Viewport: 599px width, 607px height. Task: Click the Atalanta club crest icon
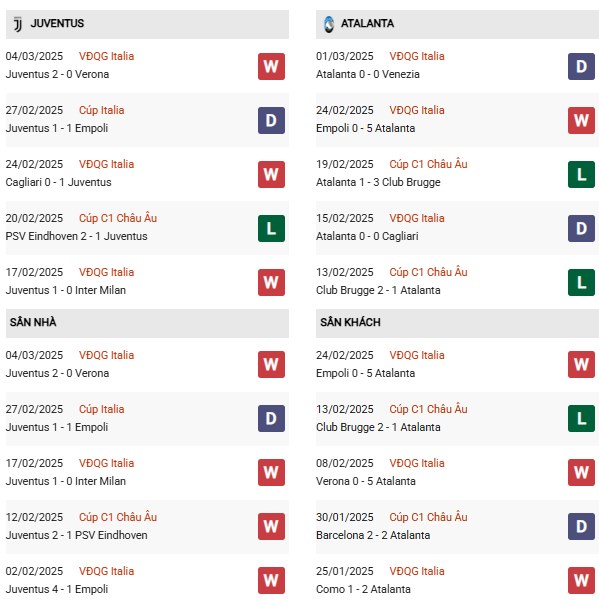329,24
